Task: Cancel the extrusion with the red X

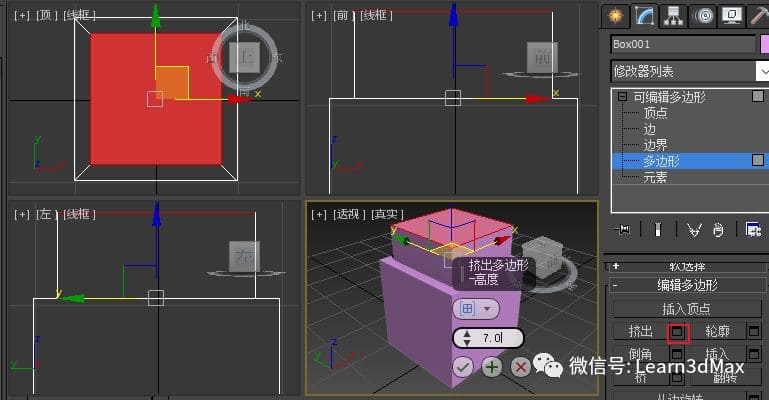Action: [x=520, y=367]
